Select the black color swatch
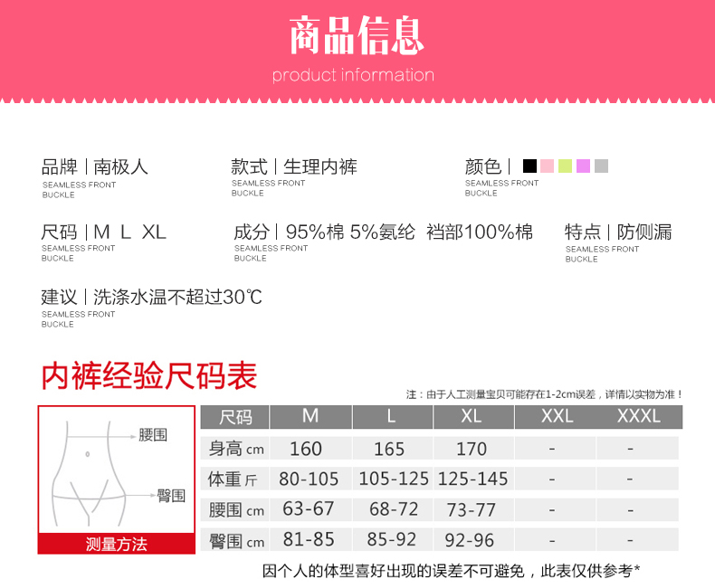This screenshot has width=715, height=588. point(529,166)
